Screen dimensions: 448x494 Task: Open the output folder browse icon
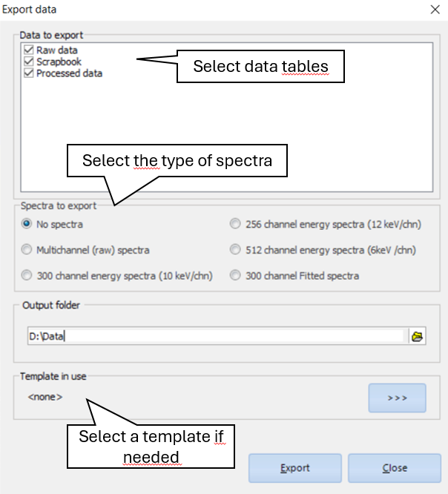pos(418,336)
